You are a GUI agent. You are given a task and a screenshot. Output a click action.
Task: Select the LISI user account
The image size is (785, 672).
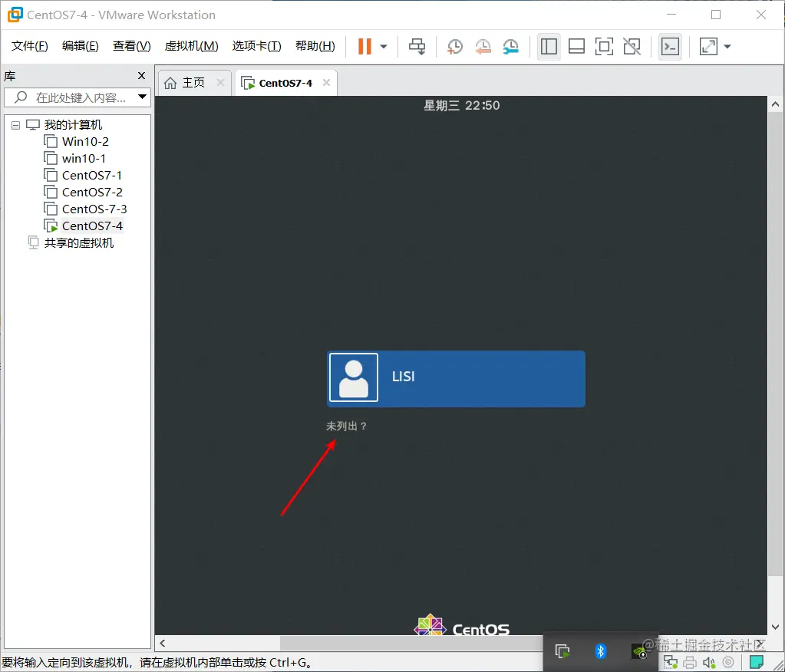tap(456, 379)
